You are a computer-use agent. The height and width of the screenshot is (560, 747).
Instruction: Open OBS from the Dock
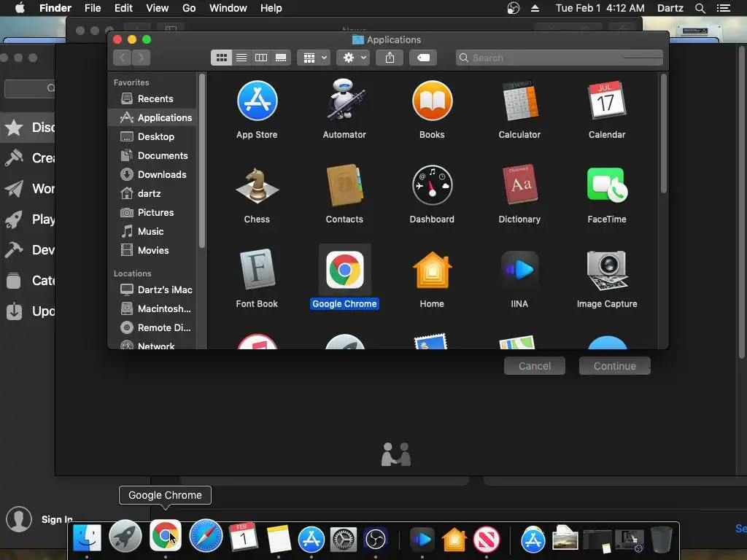376,539
